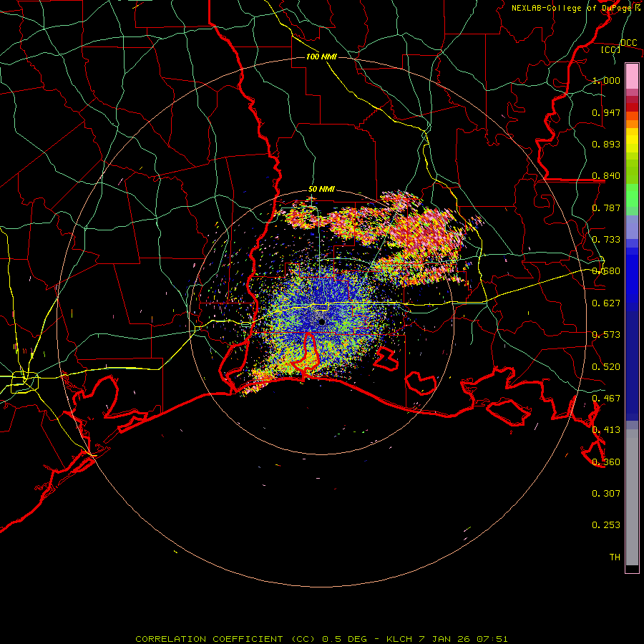
Task: Click the 0.467 value on color scale
Action: pos(606,399)
